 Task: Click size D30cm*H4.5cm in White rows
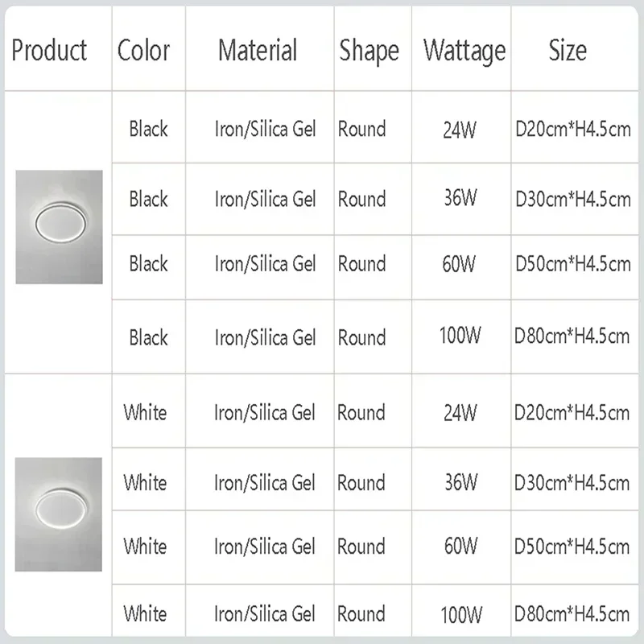[x=572, y=482]
